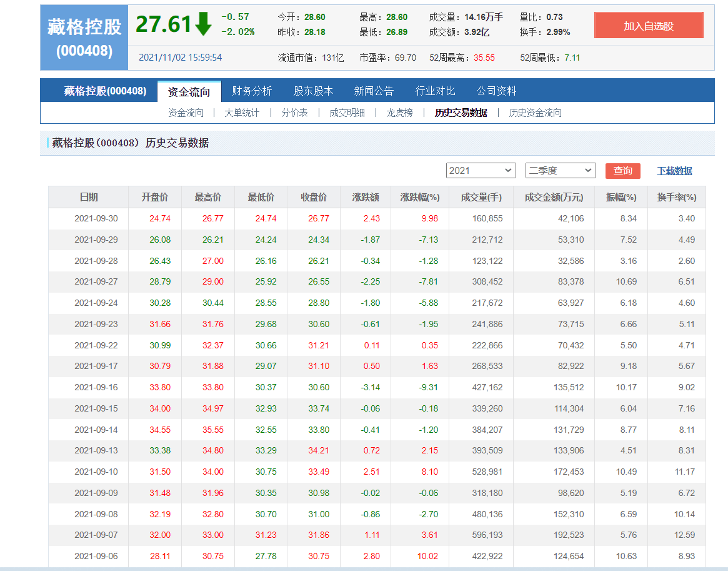This screenshot has height=571, width=728.
Task: Click 藏格控股(000408) in the navigation bar
Action: click(105, 91)
